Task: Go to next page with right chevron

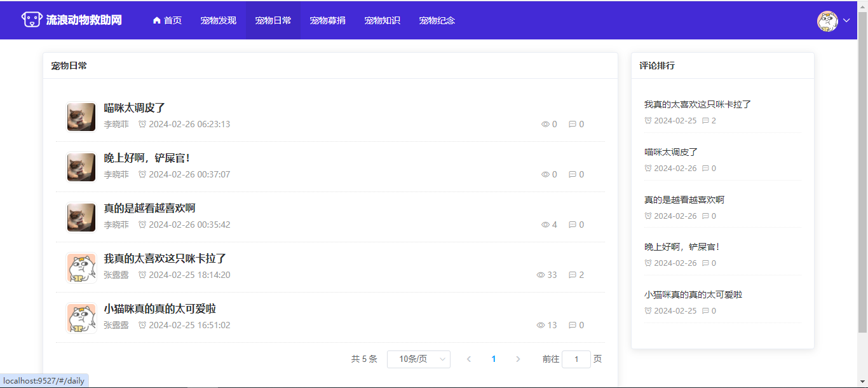Action: (518, 359)
